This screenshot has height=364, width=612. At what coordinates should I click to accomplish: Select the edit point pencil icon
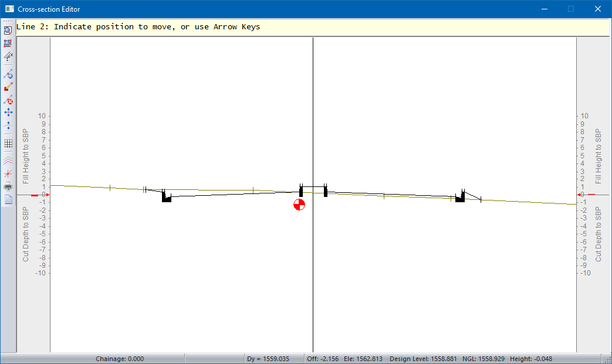(x=8, y=87)
